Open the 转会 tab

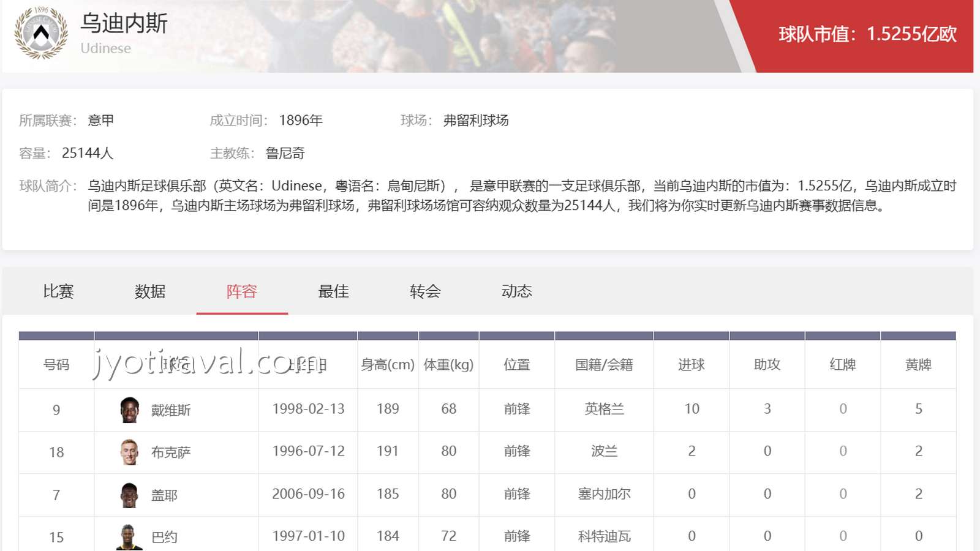click(x=426, y=291)
